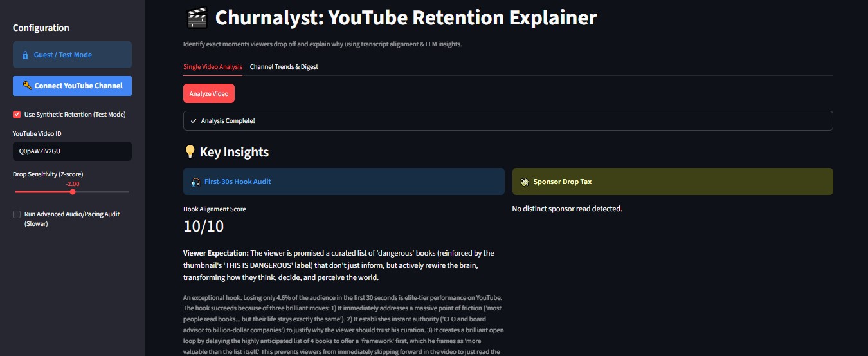Click the key icon on Connect YouTube Channel
This screenshot has height=356, width=868.
coord(26,86)
